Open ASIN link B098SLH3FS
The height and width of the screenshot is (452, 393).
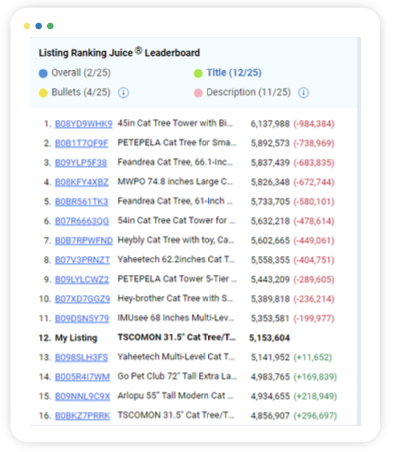click(82, 357)
